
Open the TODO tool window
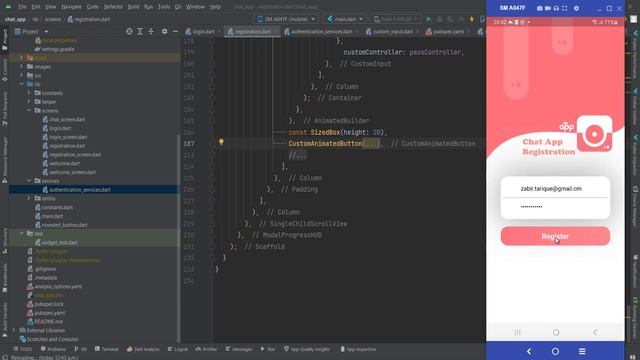pos(22,349)
